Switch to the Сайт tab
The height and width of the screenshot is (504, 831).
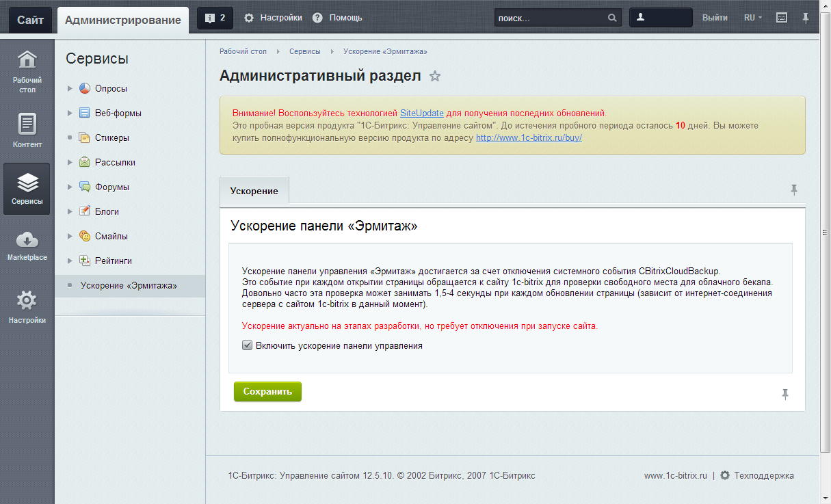(29, 19)
